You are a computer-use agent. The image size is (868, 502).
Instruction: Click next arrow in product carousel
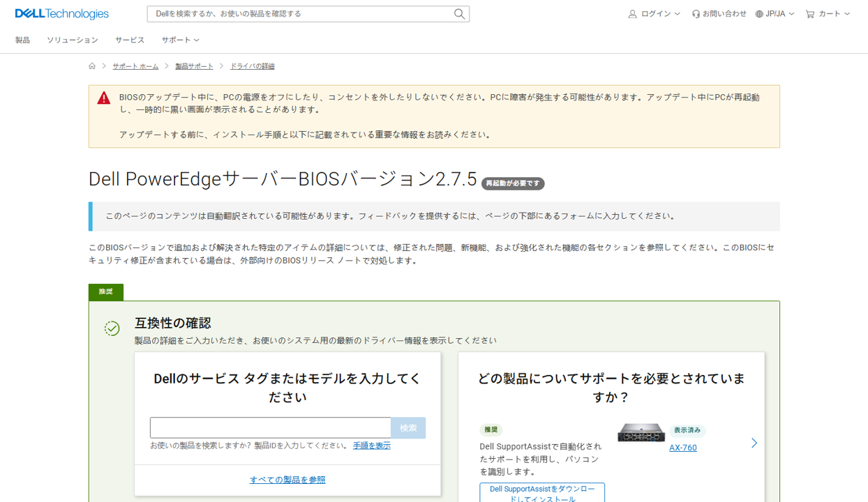tap(754, 443)
